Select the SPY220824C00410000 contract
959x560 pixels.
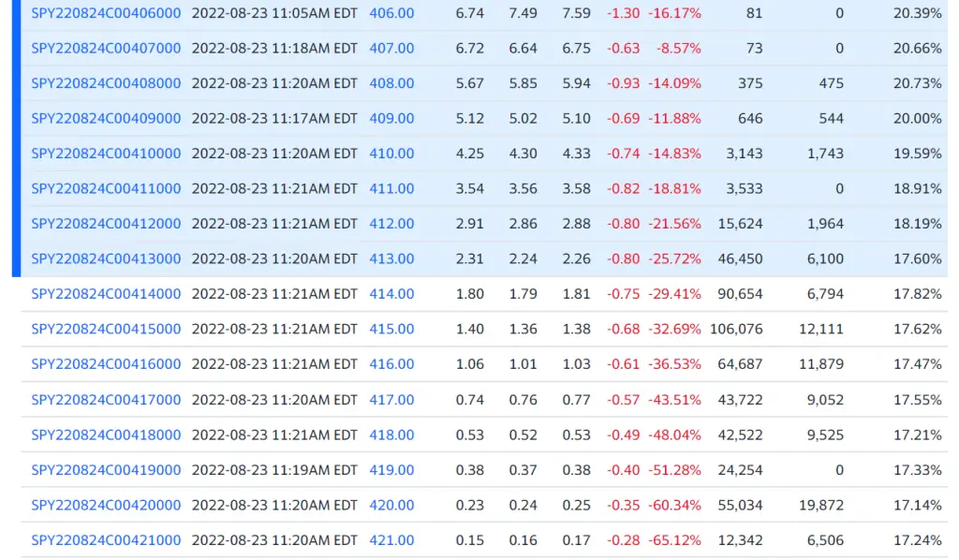107,153
